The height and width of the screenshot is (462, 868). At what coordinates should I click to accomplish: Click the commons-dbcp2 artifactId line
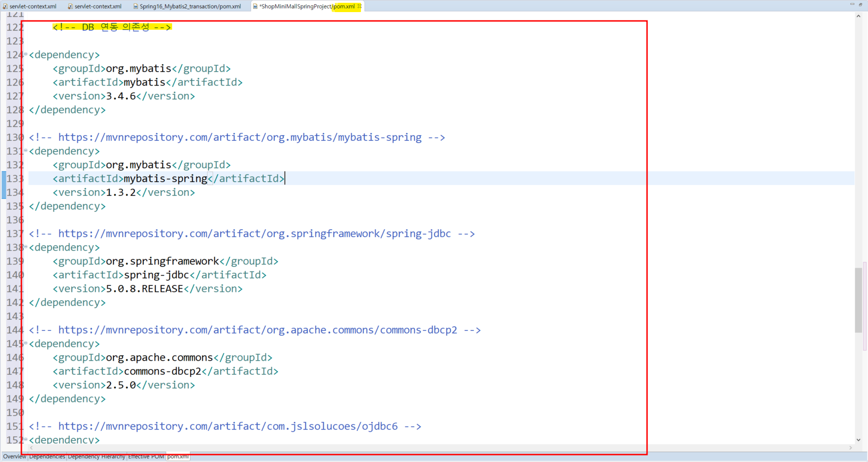[x=166, y=371]
